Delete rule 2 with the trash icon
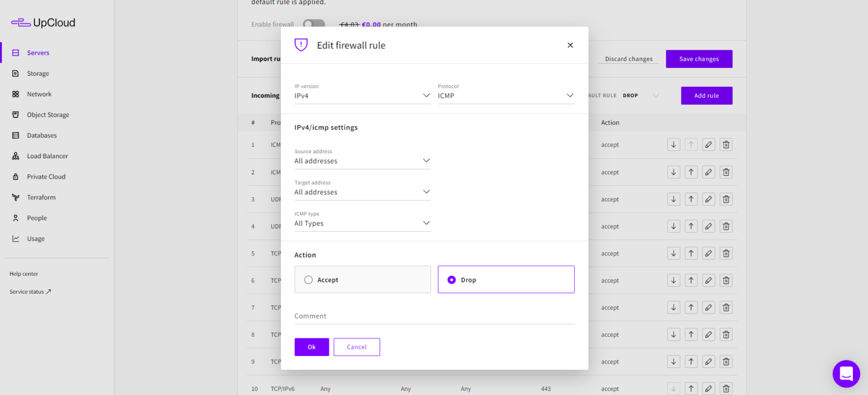Image resolution: width=868 pixels, height=395 pixels. coord(726,172)
